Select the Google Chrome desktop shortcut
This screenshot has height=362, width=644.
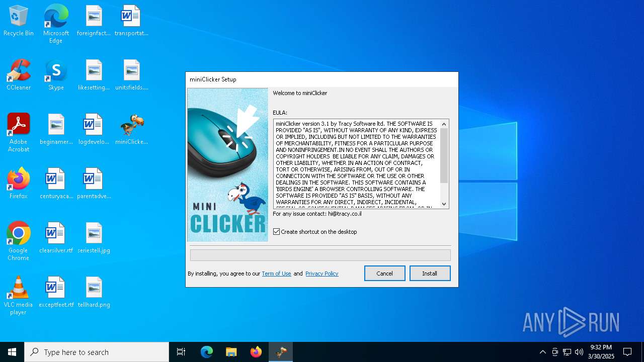pos(19,241)
